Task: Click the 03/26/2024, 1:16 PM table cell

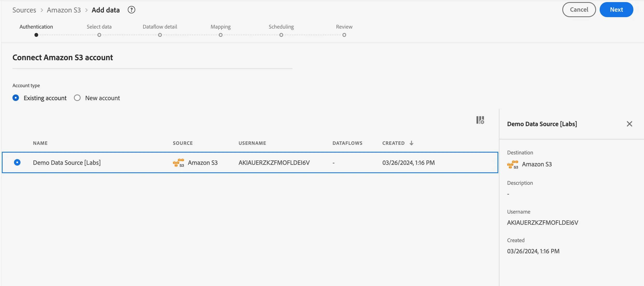Action: click(408, 163)
